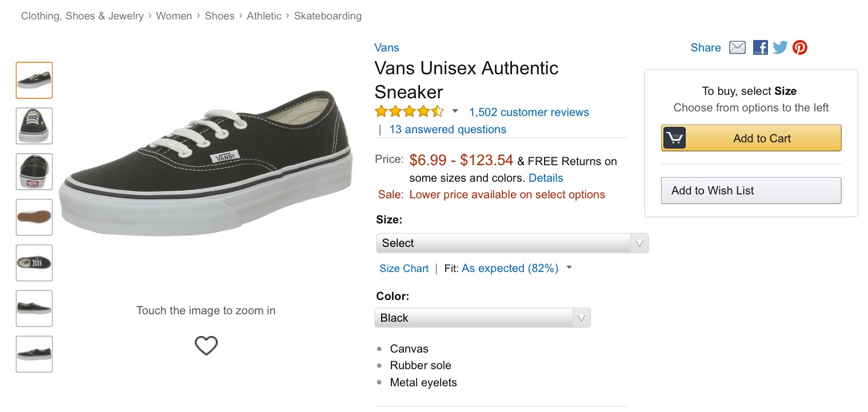The image size is (868, 412).
Task: Click the Vans brand link
Action: pyautogui.click(x=386, y=47)
